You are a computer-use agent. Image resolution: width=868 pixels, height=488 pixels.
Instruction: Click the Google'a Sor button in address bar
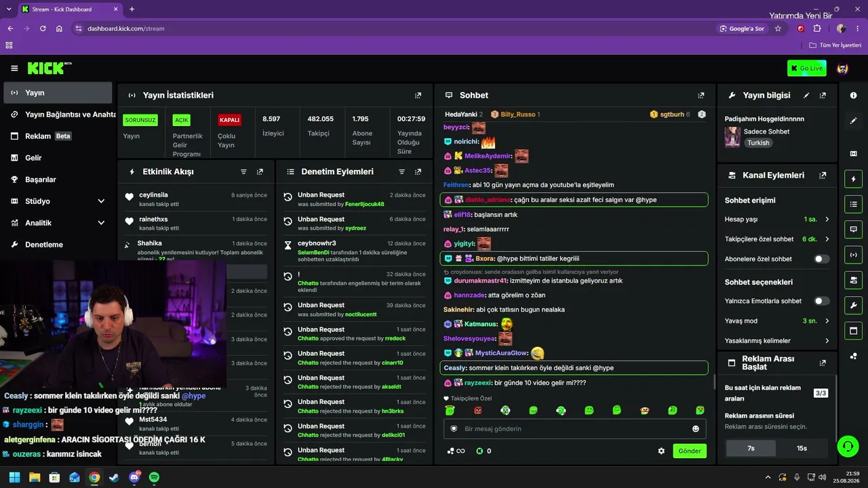click(743, 28)
